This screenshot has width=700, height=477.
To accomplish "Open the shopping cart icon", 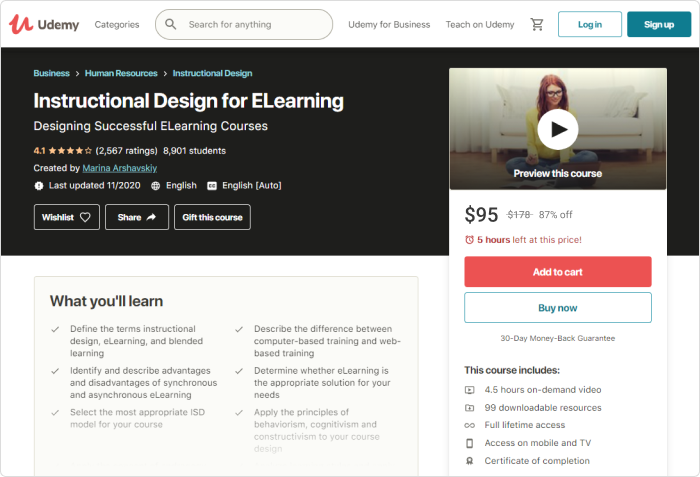I will (537, 24).
